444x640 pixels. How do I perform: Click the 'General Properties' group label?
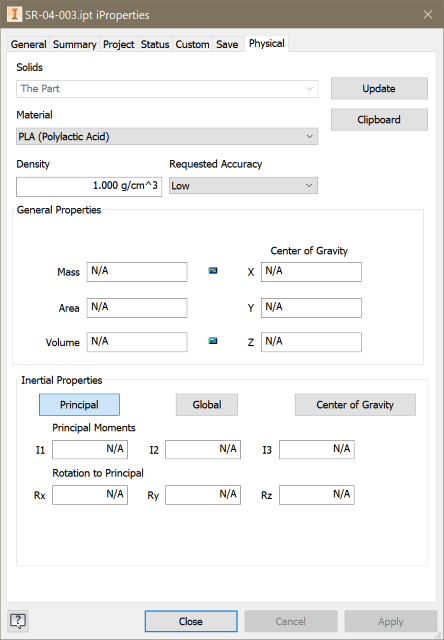(59, 210)
